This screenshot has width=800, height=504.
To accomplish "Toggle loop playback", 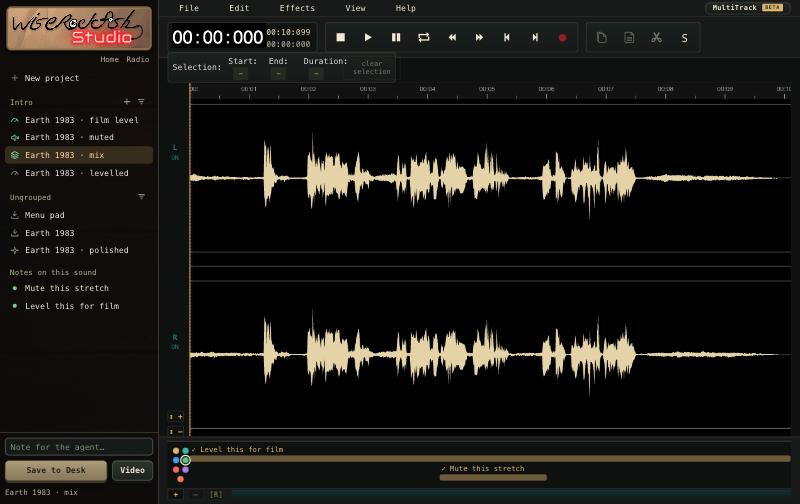I will (x=423, y=37).
